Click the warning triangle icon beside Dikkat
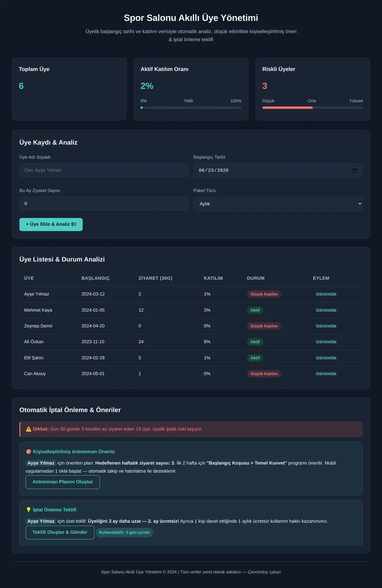382x588 pixels. click(x=29, y=429)
